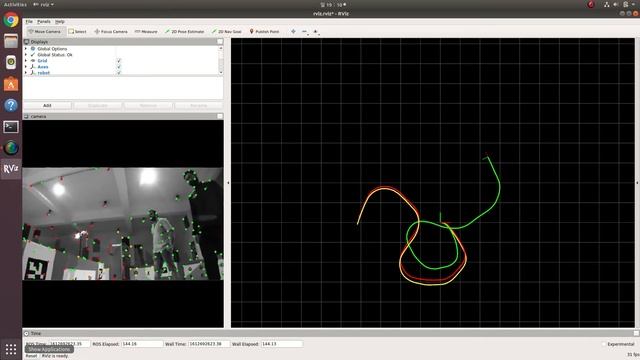Click the Wall Time value field

click(209, 344)
